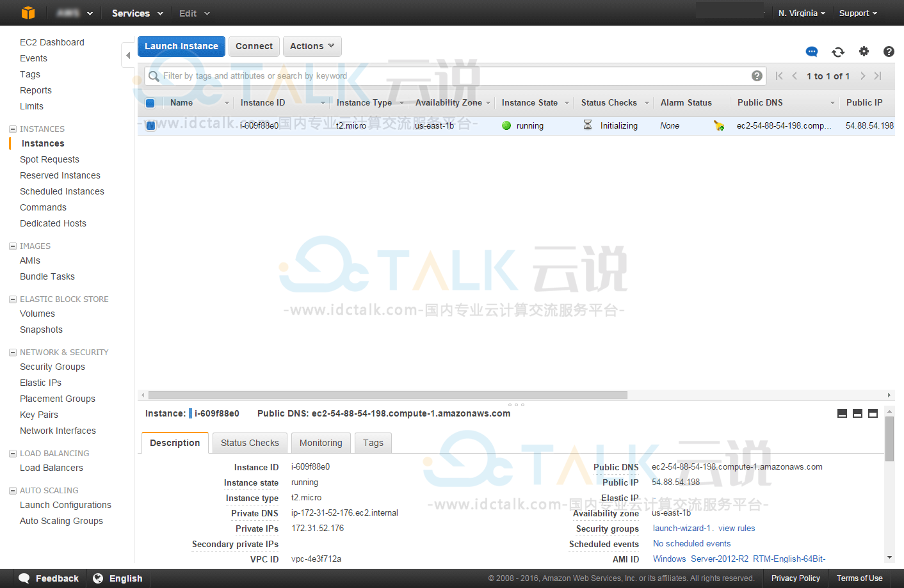Screen dimensions: 904x588
Task: Open the Services menu
Action: pos(138,13)
